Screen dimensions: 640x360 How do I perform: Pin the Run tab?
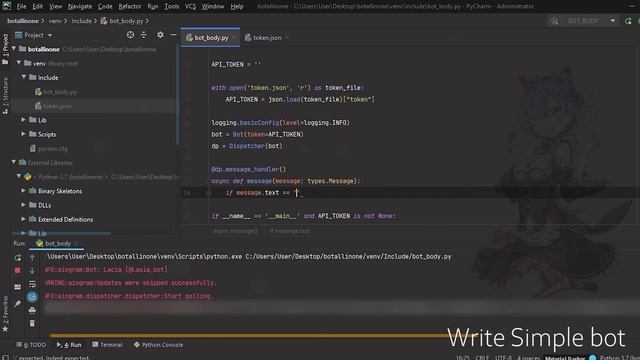click(x=18, y=303)
